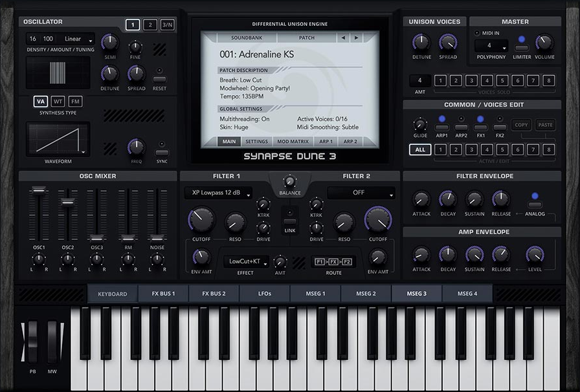Switch to the ARP 1 display tab
580x392 pixels.
pyautogui.click(x=326, y=142)
